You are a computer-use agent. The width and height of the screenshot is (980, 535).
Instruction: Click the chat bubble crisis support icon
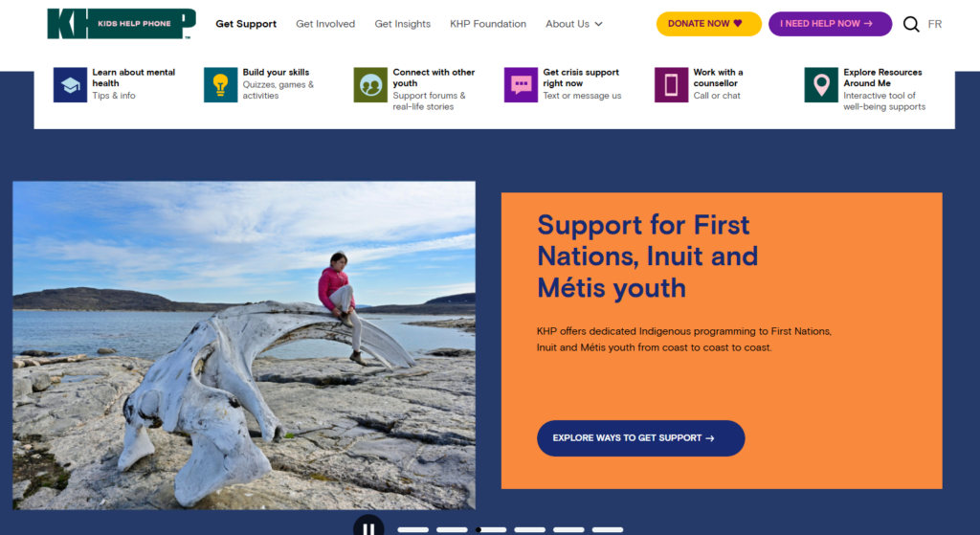click(x=522, y=84)
